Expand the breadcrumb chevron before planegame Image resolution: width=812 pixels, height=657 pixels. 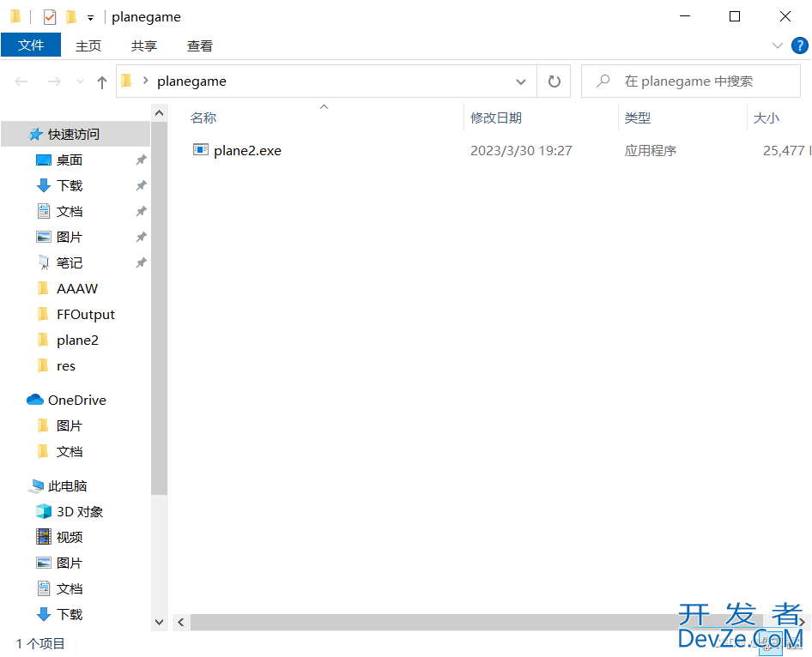point(146,81)
